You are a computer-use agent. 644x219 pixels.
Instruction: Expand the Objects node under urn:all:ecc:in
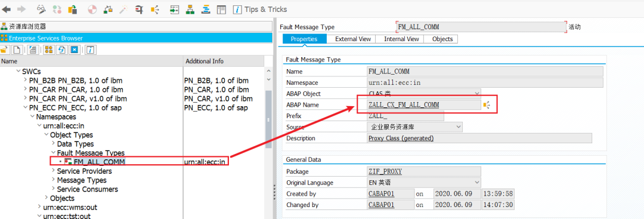pos(46,198)
